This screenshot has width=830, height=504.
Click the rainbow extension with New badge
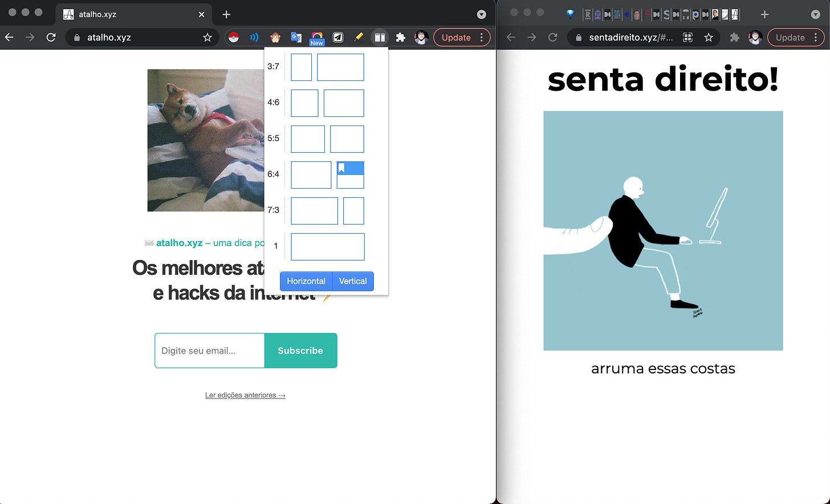tap(317, 38)
